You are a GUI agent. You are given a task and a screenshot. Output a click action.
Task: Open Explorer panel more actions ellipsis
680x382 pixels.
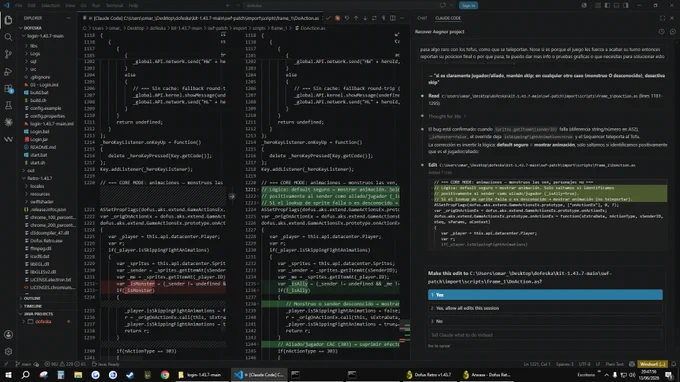point(69,18)
